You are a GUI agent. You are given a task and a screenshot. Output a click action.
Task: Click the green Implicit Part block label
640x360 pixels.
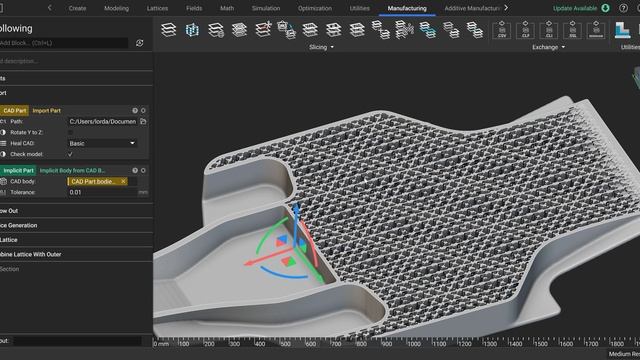click(18, 171)
